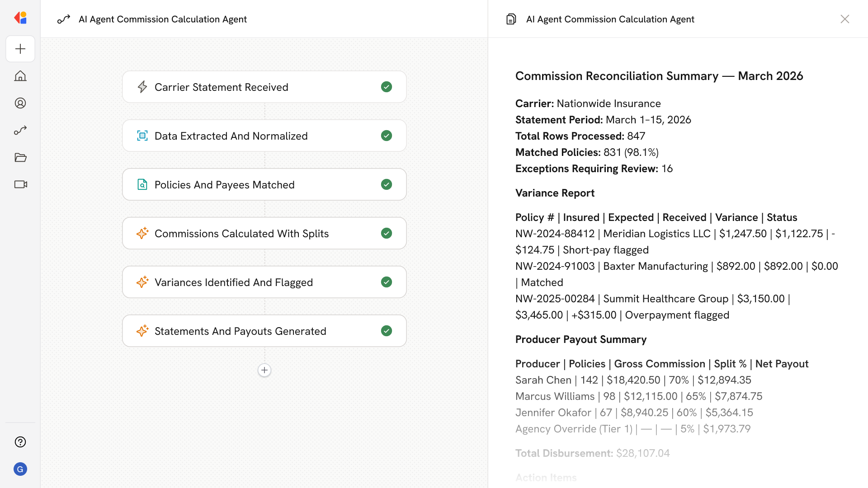Screen dimensions: 868x488
Task: Click the plus button in left sidebar
Action: [20, 49]
